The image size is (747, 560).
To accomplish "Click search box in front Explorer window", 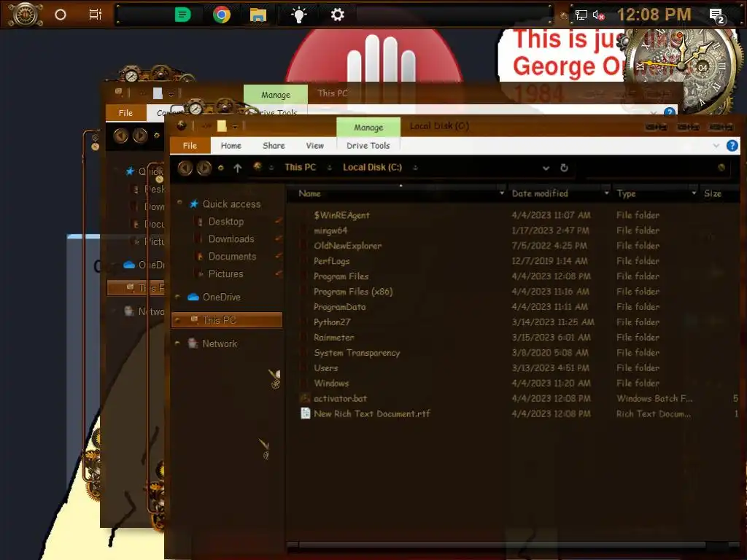I will pos(656,168).
